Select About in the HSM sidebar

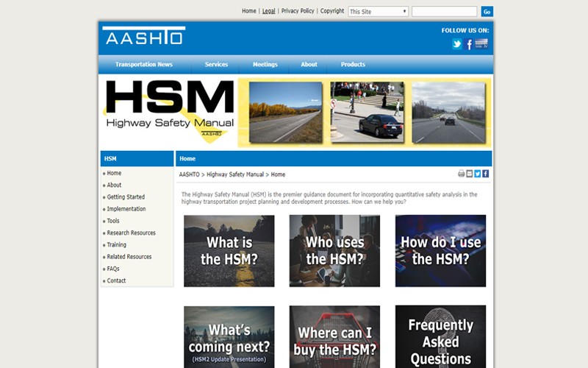(114, 185)
